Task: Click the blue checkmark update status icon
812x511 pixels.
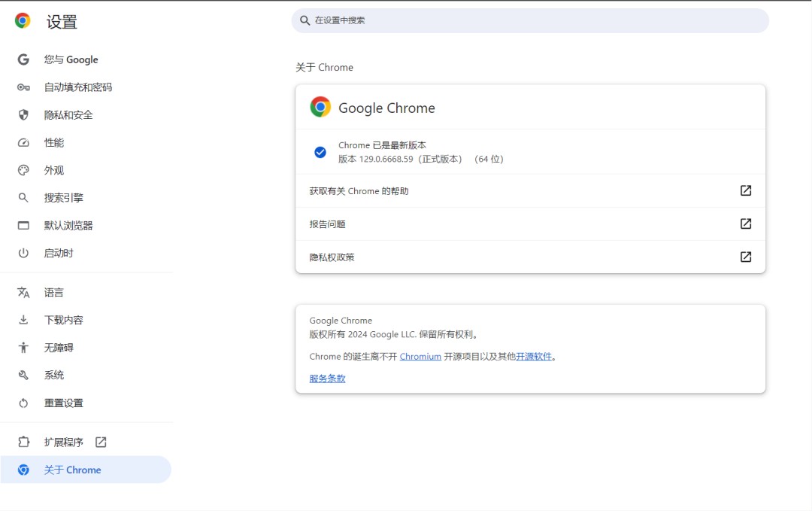Action: pos(320,152)
